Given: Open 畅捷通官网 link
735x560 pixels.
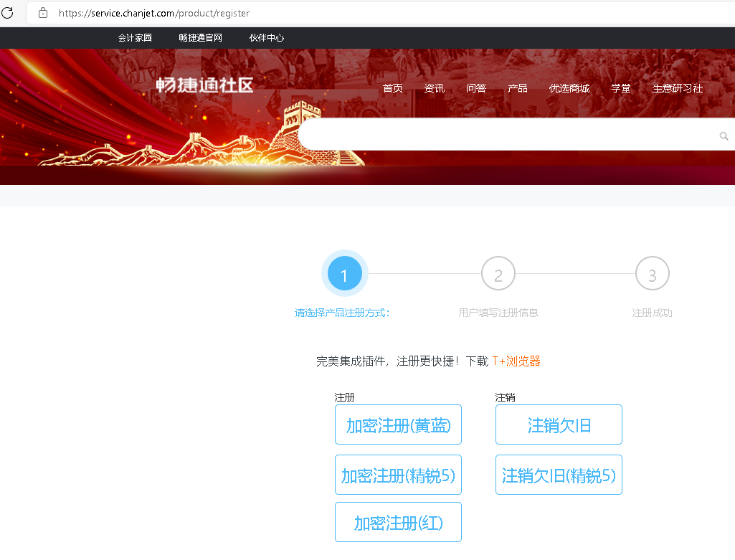Looking at the screenshot, I should pyautogui.click(x=201, y=38).
